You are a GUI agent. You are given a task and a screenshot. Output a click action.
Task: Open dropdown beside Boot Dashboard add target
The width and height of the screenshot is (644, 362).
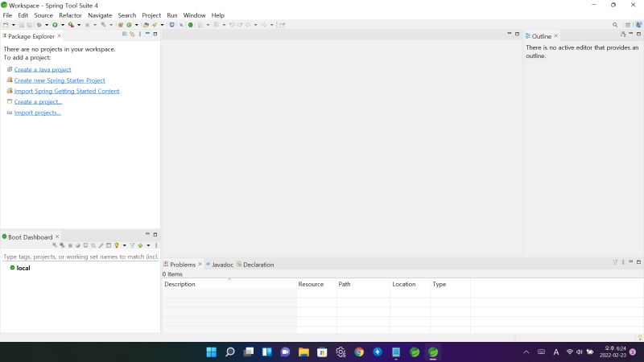148,245
